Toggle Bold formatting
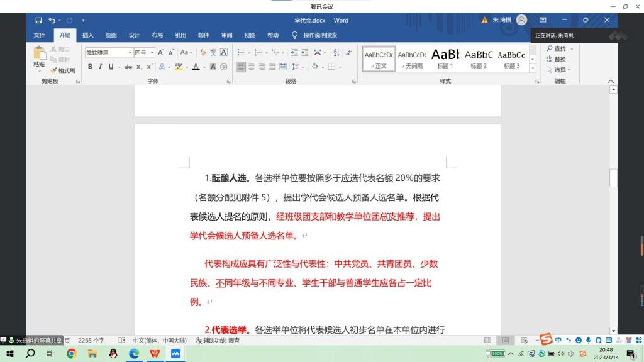The height and width of the screenshot is (362, 644). (x=90, y=67)
